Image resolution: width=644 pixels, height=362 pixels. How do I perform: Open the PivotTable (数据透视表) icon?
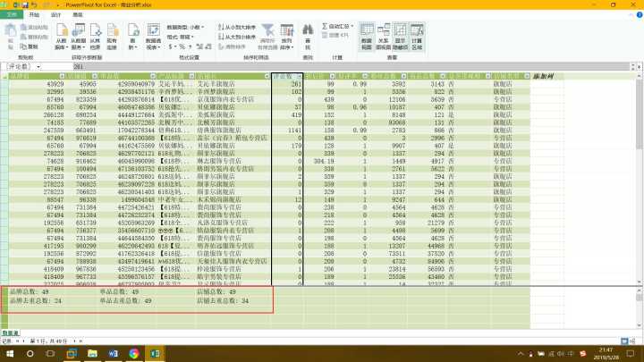153,41
